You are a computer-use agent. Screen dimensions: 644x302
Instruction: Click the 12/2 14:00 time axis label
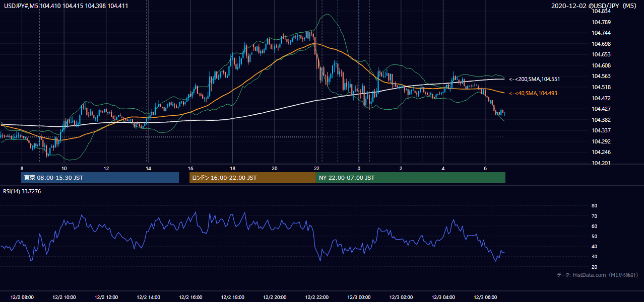pos(148,297)
